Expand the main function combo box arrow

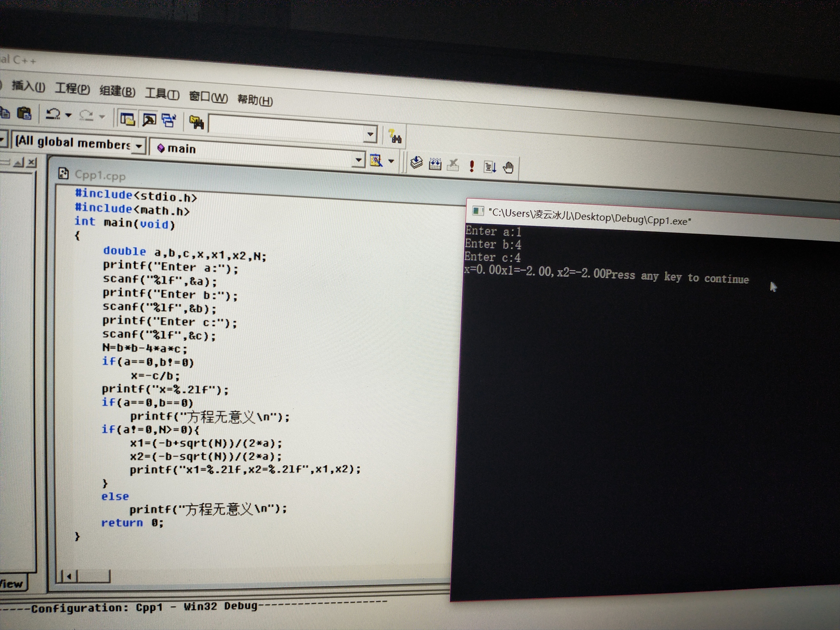point(358,159)
